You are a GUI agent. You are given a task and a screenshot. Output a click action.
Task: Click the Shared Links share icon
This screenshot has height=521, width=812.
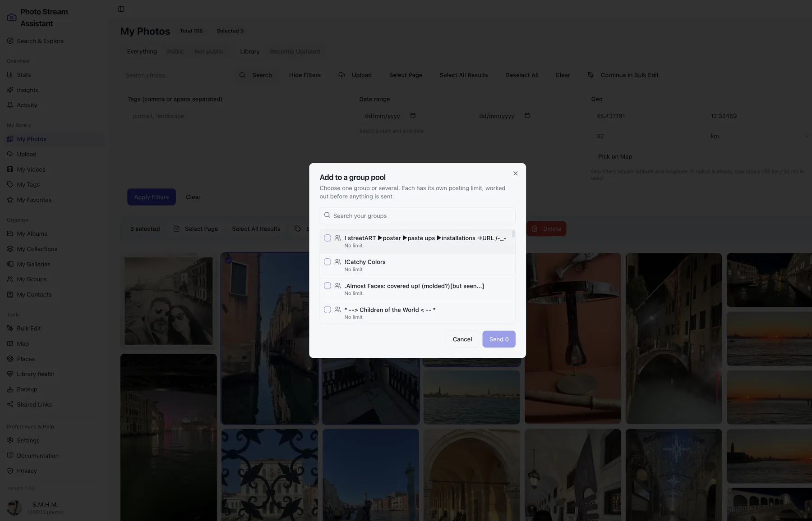click(10, 404)
